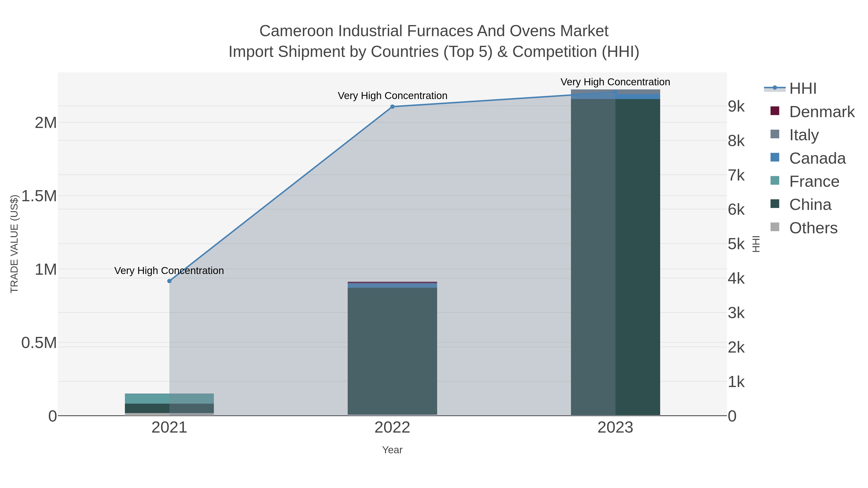Click the 2023 x-axis label
Viewport: 868px width, 488px height.
click(615, 428)
